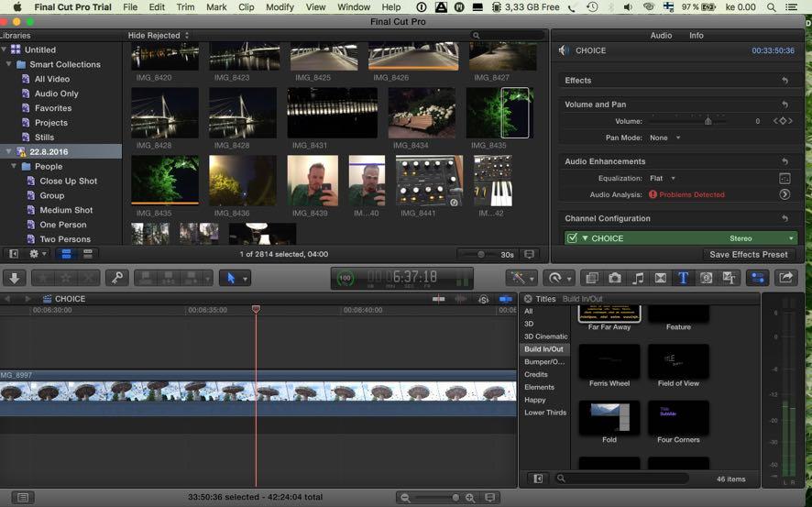Collapse the 22.8.2016 event
The height and width of the screenshot is (507, 812).
click(x=9, y=152)
